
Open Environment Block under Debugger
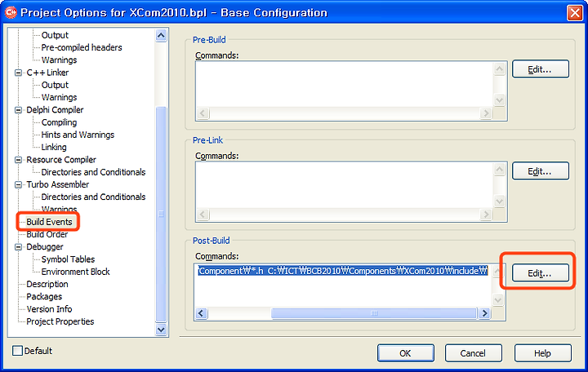[75, 272]
